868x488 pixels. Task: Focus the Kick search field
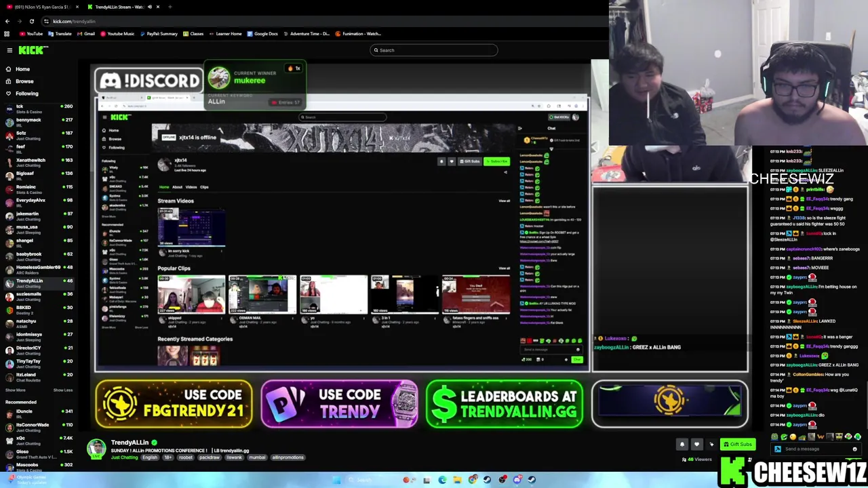(434, 50)
